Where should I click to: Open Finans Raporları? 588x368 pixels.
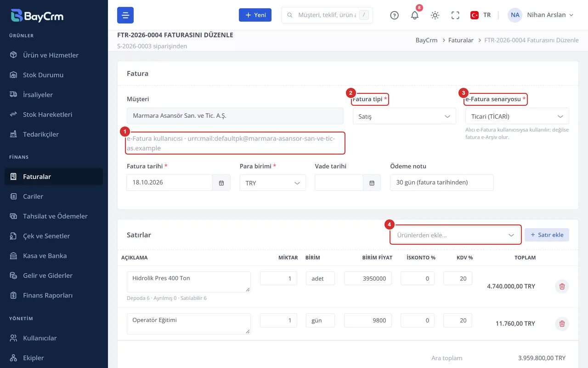(54, 295)
